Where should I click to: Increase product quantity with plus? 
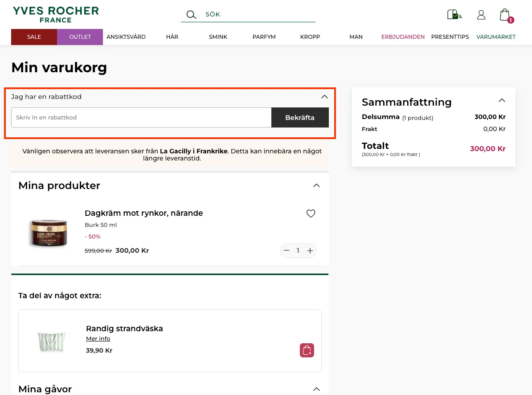pyautogui.click(x=310, y=251)
